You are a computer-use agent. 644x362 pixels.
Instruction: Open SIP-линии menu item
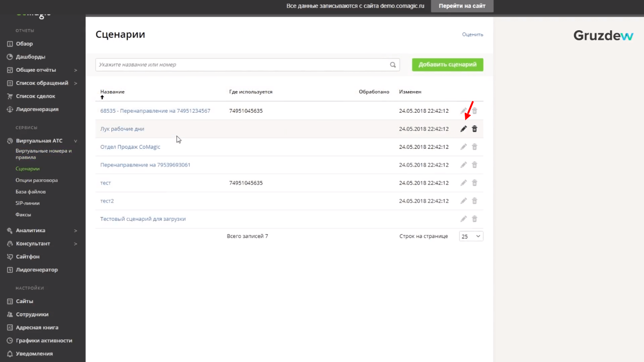[27, 203]
